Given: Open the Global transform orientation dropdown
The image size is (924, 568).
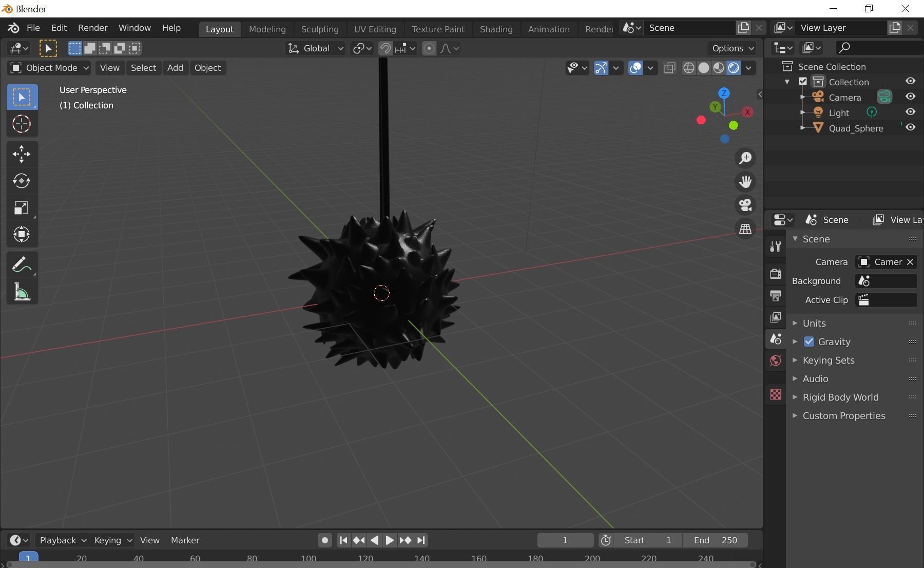Looking at the screenshot, I should click(x=315, y=48).
